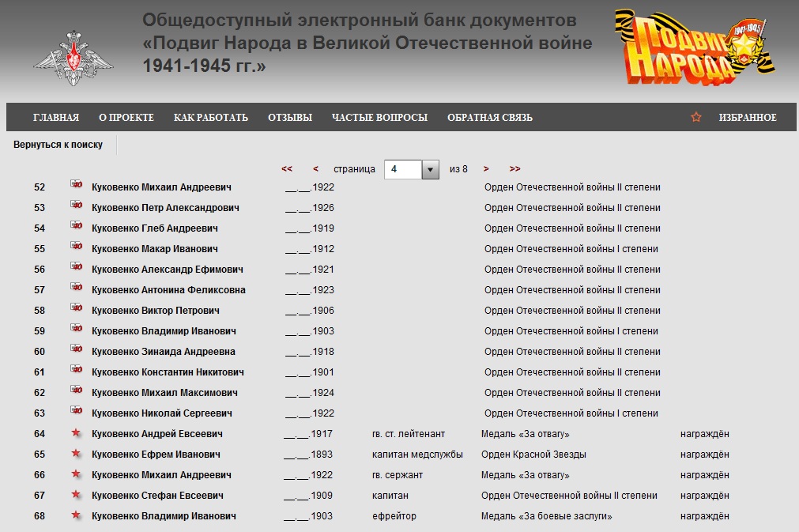
Task: Click the Вернуться к поиску link
Action: (x=58, y=145)
